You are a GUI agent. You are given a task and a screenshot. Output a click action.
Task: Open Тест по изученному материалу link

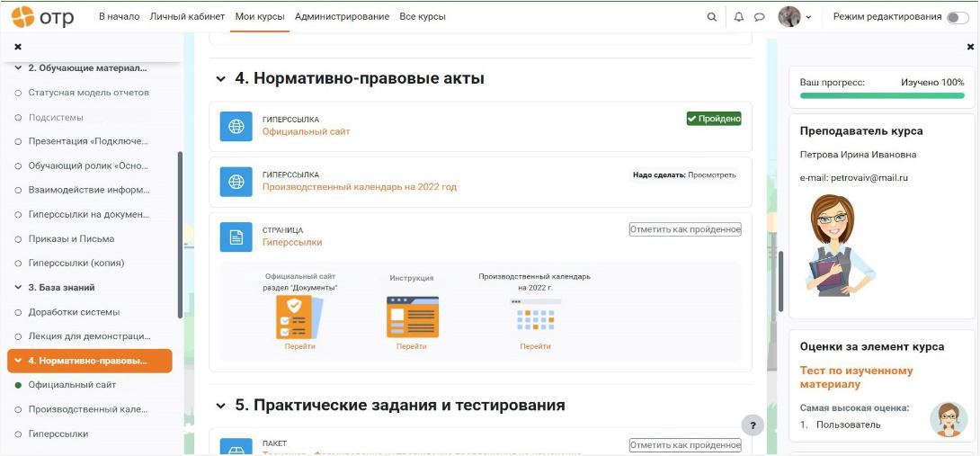tap(856, 377)
